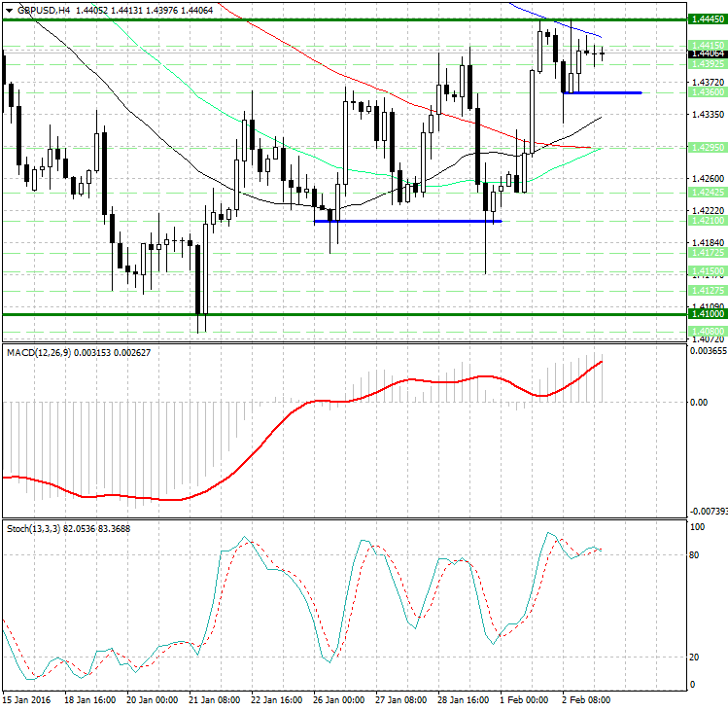Click the 1.42220 price scale value
This screenshot has width=728, height=711.
(708, 211)
